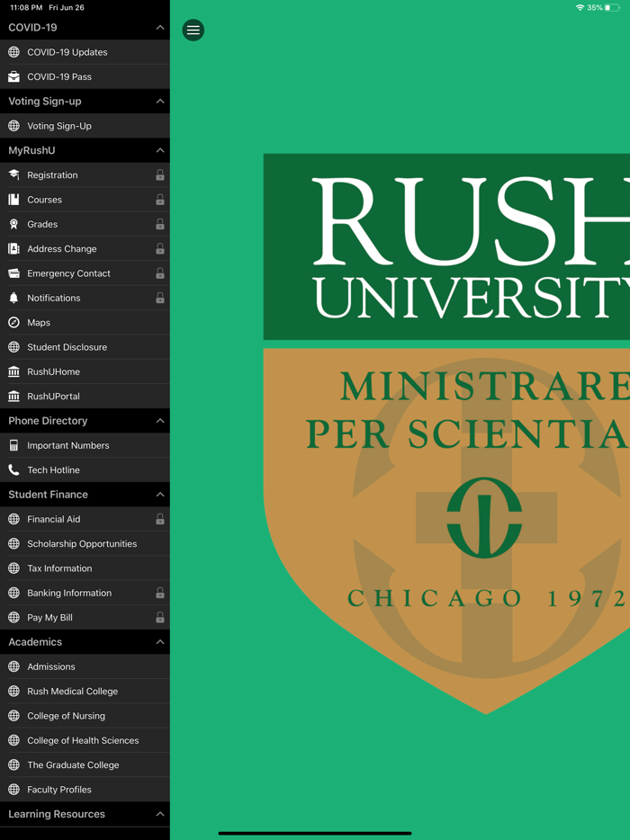Click the lock icon on Banking Information row
The width and height of the screenshot is (630, 840).
click(x=160, y=593)
